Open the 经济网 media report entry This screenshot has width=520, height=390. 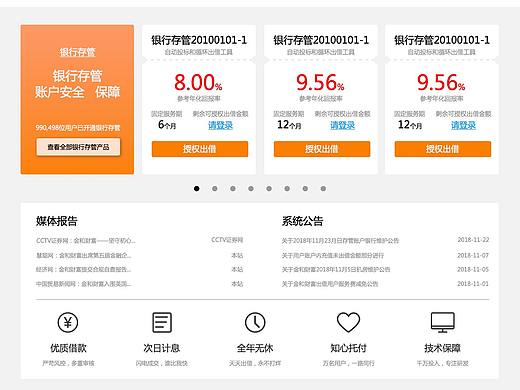click(83, 269)
